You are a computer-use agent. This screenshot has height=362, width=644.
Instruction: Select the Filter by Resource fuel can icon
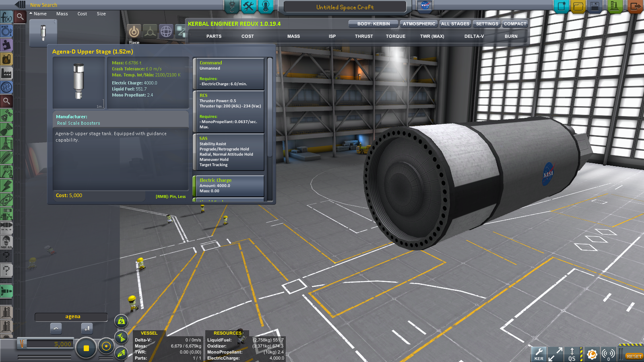6,59
